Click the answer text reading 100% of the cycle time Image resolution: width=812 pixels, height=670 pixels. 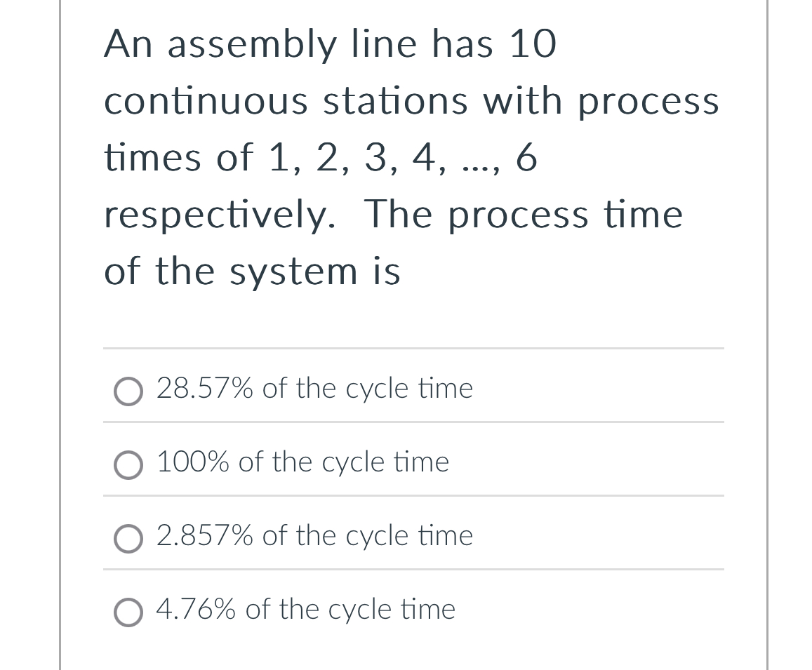[302, 462]
